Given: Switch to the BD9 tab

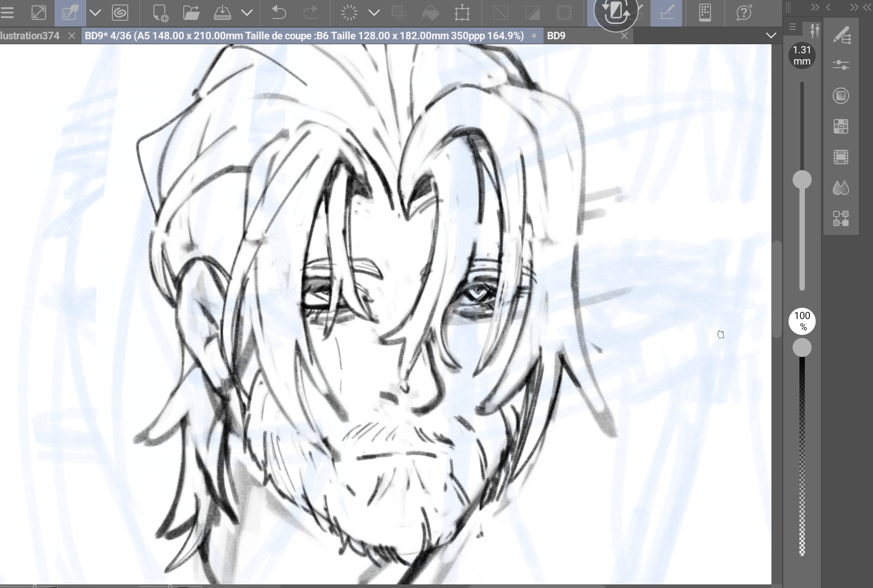Looking at the screenshot, I should (556, 36).
